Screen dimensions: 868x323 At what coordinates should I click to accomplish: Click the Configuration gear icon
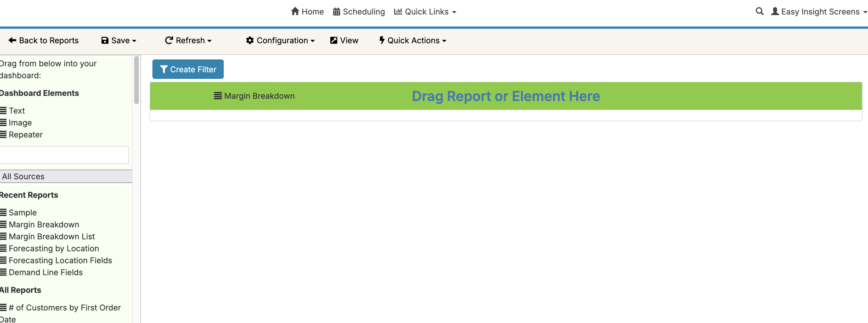pos(249,40)
